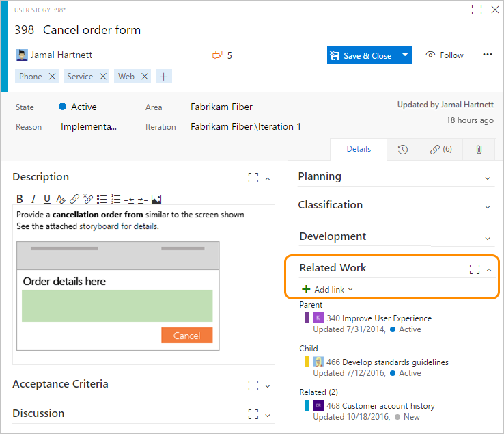This screenshot has height=434, width=504.
Task: Collapse the Related Work section
Action: 489,270
